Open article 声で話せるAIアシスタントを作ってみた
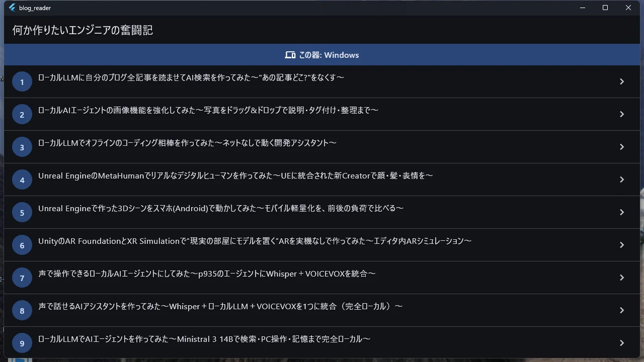Viewport: 644px width, 362px height. [322, 310]
